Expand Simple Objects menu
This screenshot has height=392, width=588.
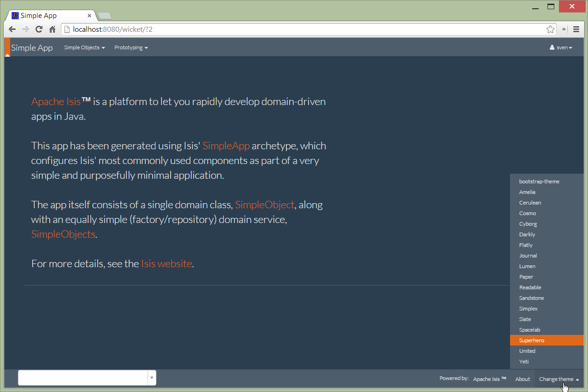pos(84,47)
